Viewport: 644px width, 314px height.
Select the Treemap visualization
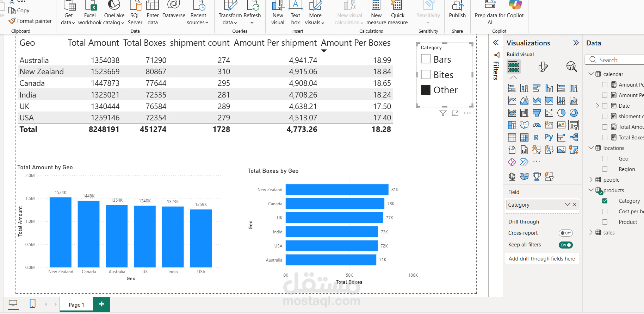(x=512, y=125)
